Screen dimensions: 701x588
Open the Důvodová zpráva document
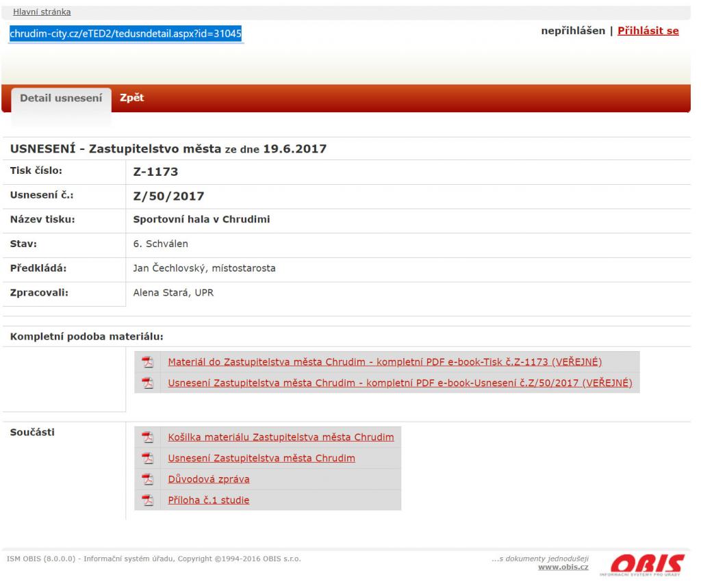209,479
